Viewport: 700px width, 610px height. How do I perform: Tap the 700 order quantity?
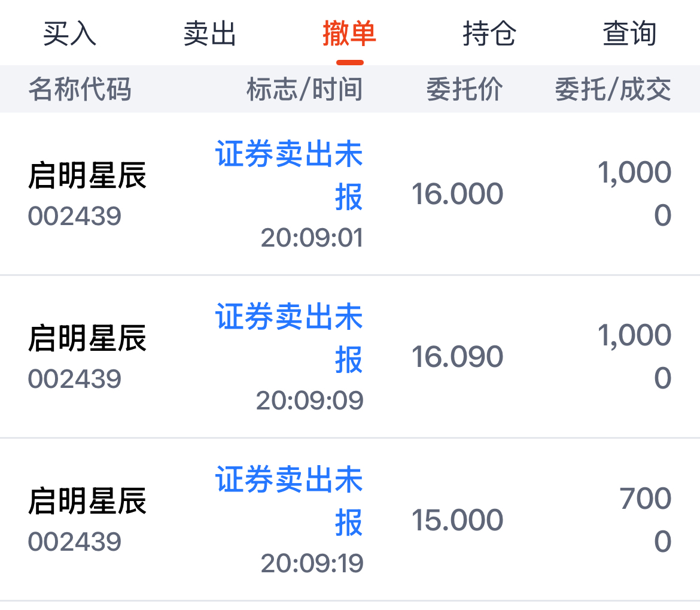(x=646, y=499)
